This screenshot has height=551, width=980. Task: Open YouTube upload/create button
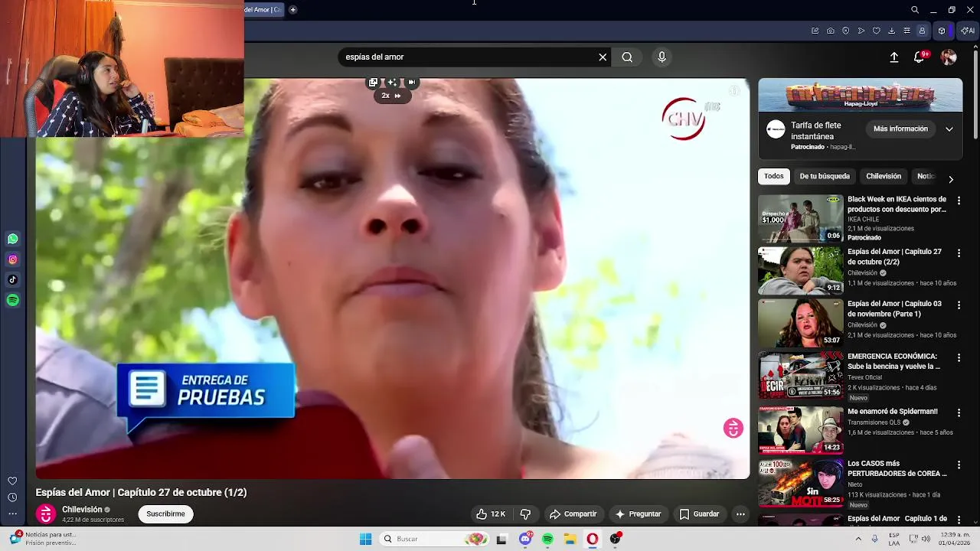coord(893,57)
